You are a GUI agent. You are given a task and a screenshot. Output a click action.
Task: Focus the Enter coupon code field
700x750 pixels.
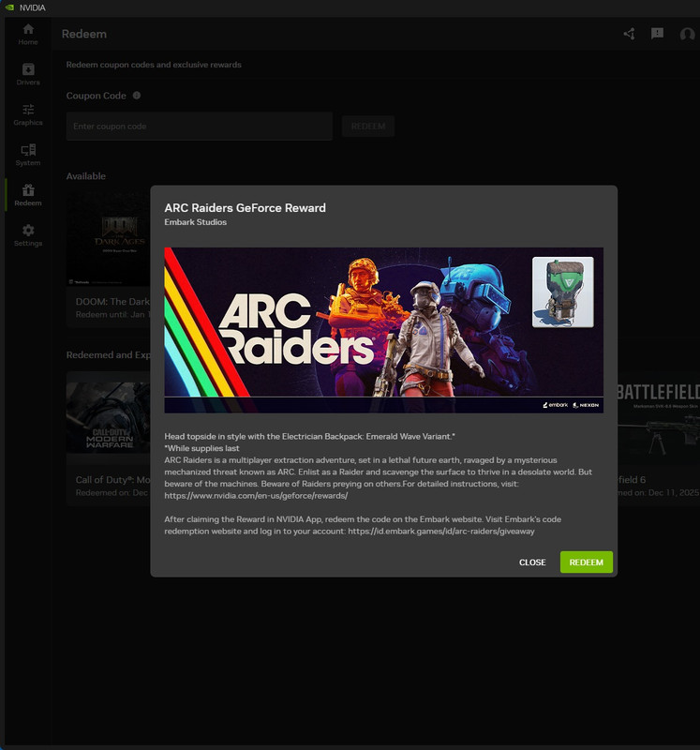point(200,127)
